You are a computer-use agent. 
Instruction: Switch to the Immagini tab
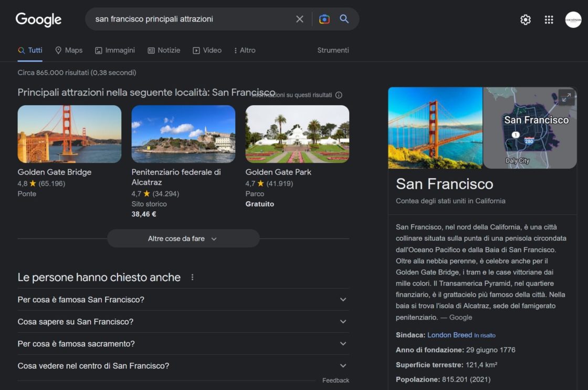115,50
